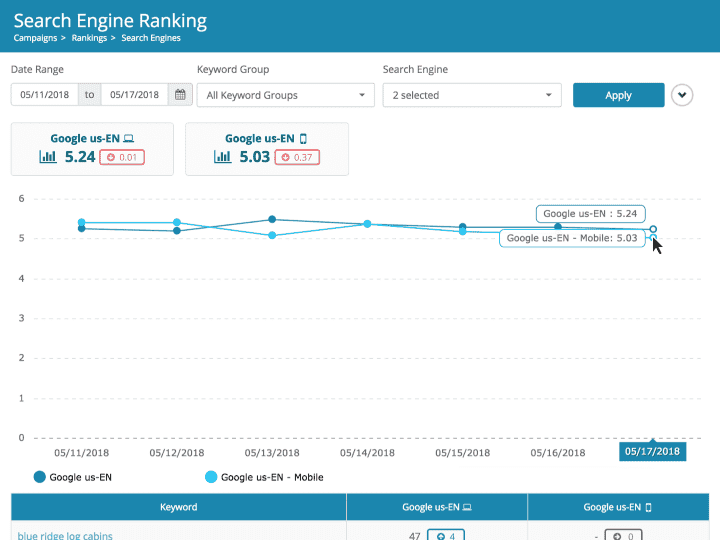Open the blue ridge log cabins keyword

pos(62,536)
